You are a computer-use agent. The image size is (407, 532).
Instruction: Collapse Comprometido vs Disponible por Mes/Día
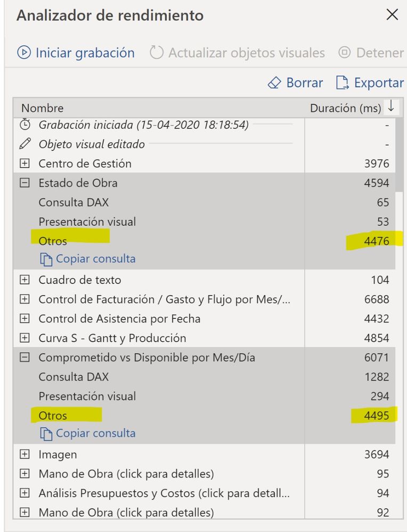(25, 357)
